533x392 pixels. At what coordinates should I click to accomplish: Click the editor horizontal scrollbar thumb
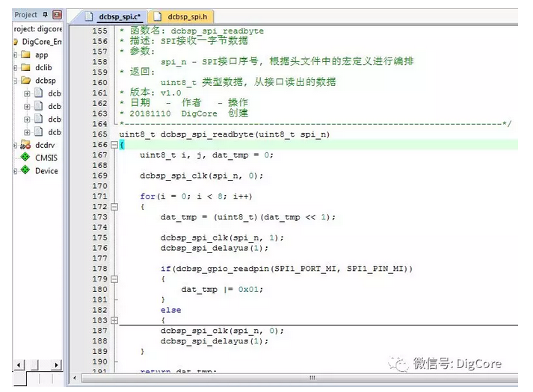point(300,378)
